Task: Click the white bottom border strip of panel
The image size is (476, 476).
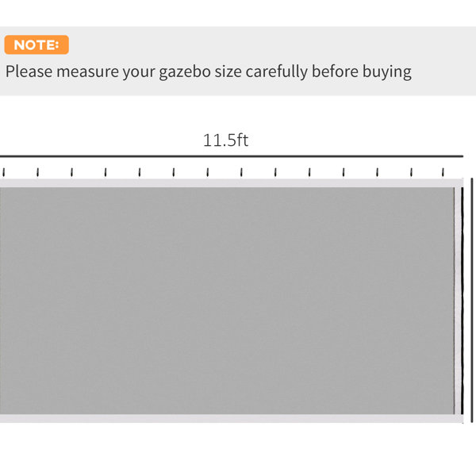Action: (232, 418)
